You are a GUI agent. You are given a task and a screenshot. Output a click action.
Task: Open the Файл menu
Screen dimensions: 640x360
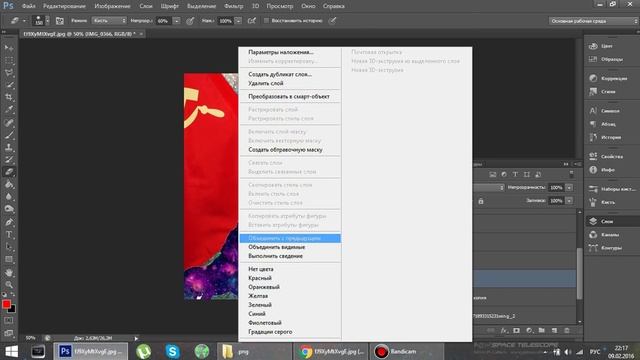29,6
